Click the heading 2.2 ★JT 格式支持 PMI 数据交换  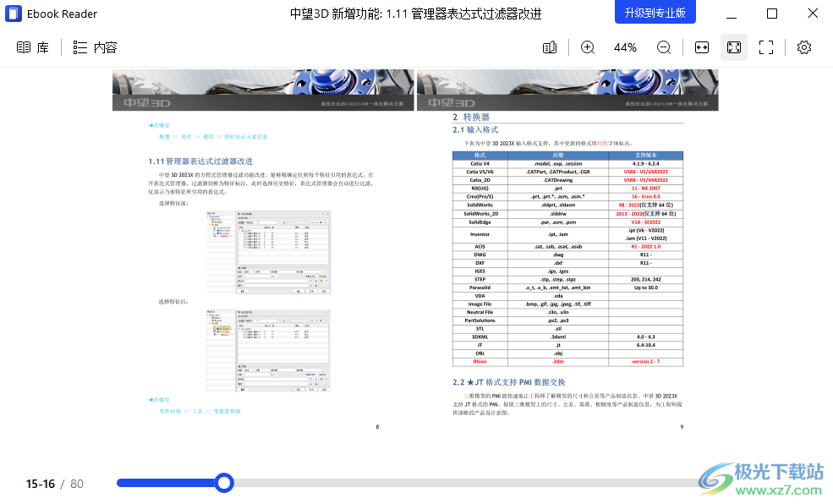[x=509, y=382]
